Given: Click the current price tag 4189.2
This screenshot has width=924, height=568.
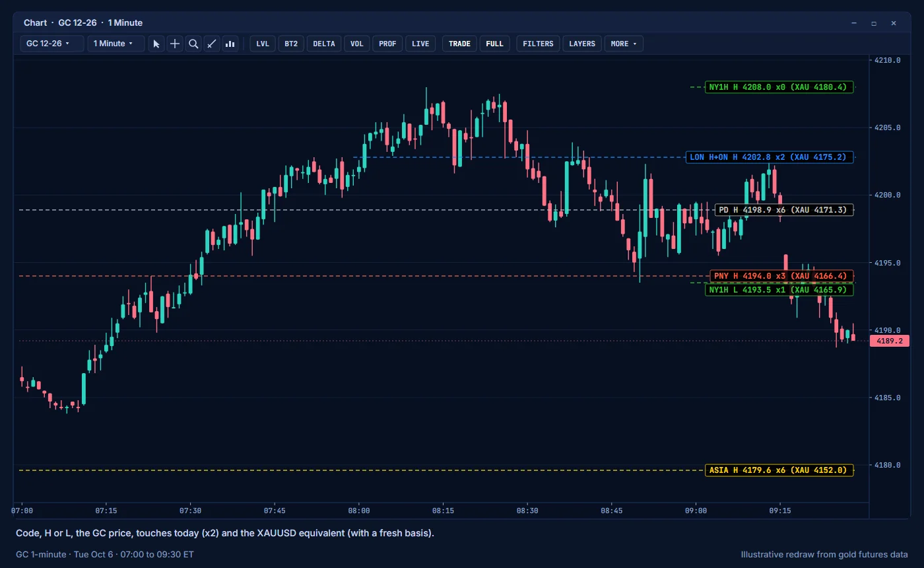Looking at the screenshot, I should point(890,341).
